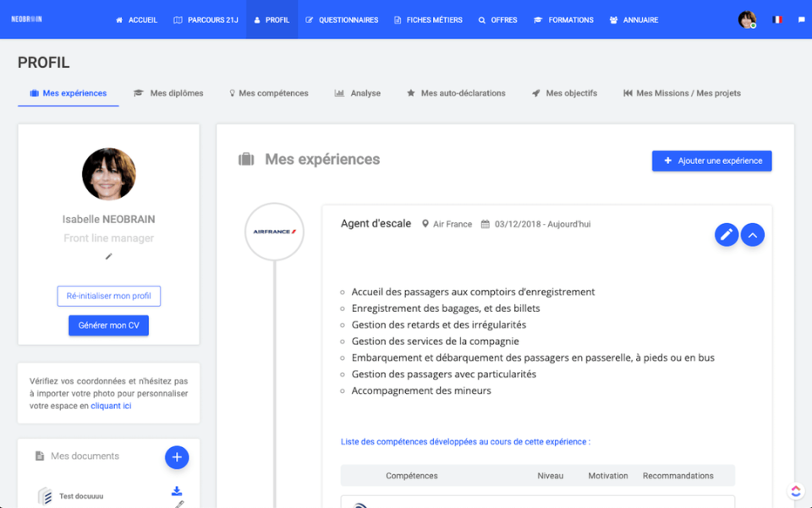
Task: Click the calendar icon by dates
Action: tap(486, 224)
